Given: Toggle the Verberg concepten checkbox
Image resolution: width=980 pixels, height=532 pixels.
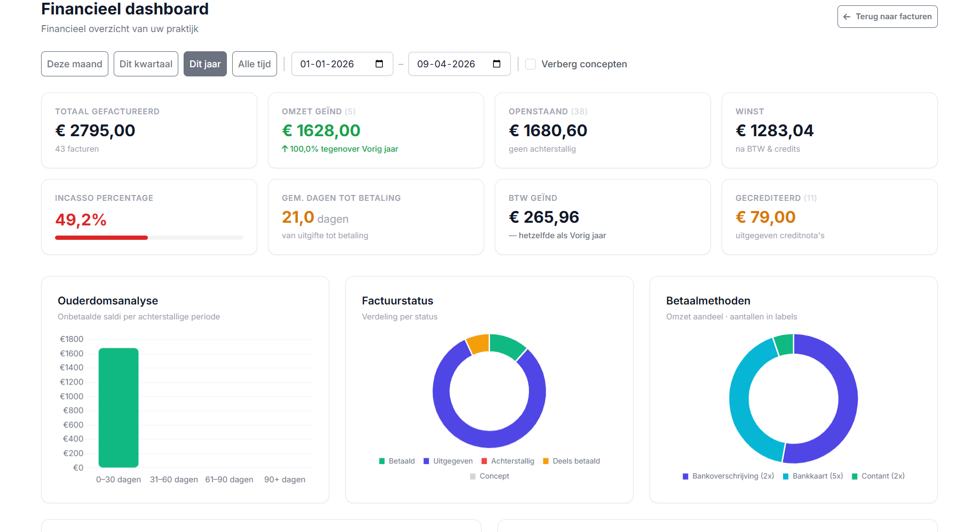Looking at the screenshot, I should coord(531,64).
